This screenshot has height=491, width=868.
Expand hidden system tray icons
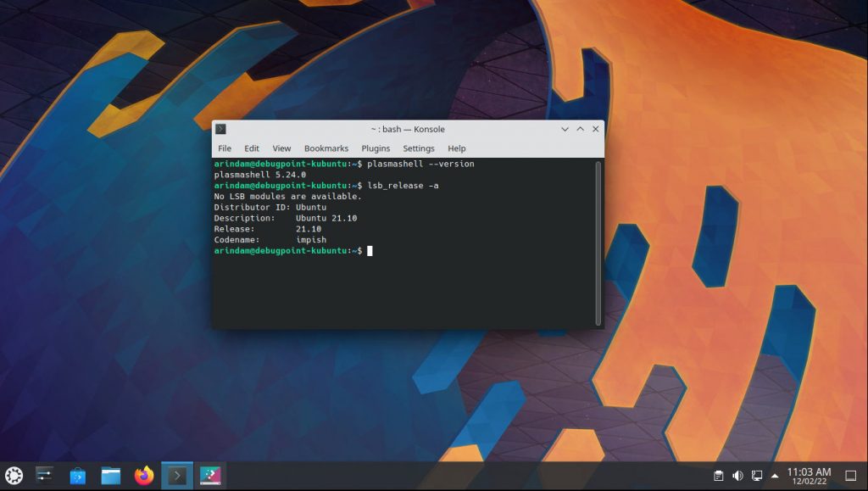point(776,476)
